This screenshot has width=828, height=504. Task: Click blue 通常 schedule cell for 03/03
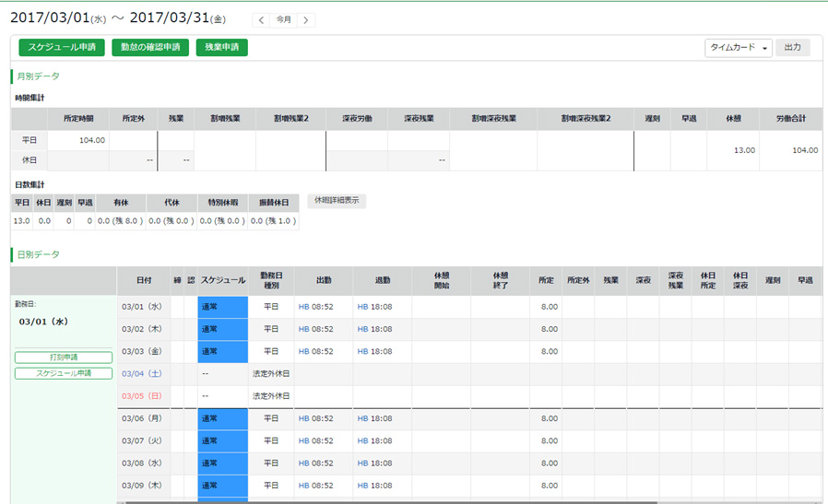(223, 351)
